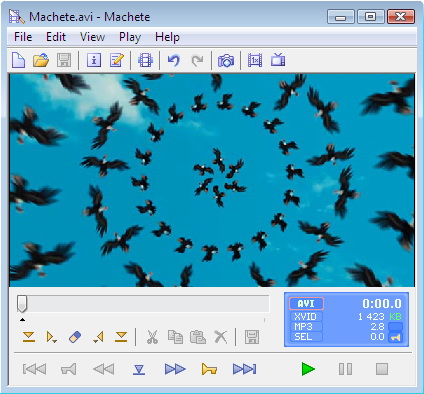Open the File menu
Image resolution: width=424 pixels, height=394 pixels.
point(23,37)
